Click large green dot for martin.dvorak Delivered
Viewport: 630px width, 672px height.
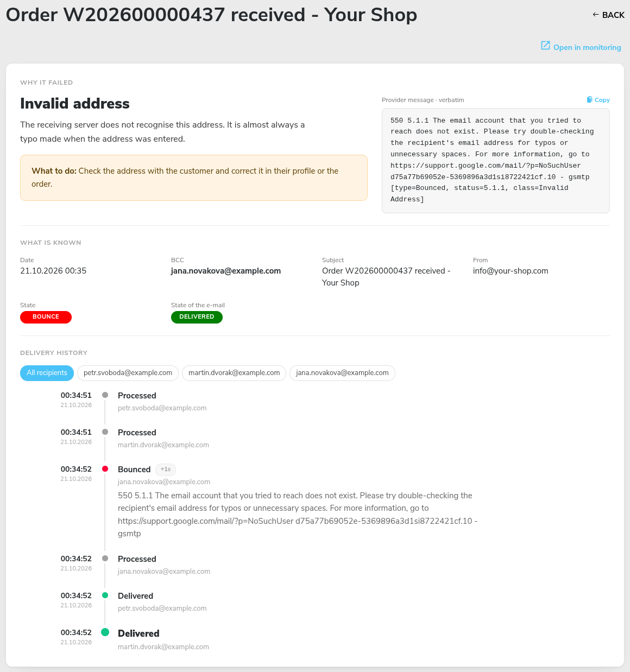click(x=105, y=632)
